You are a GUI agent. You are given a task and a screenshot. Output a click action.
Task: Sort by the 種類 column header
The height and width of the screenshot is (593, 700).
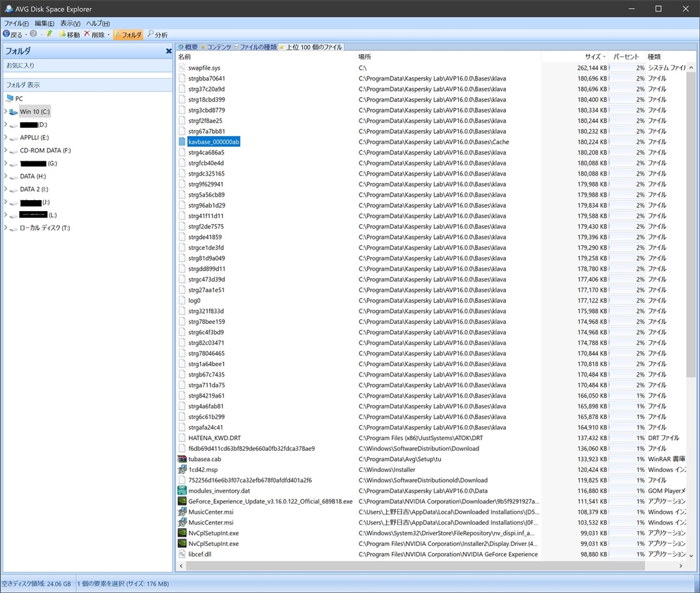(665, 57)
